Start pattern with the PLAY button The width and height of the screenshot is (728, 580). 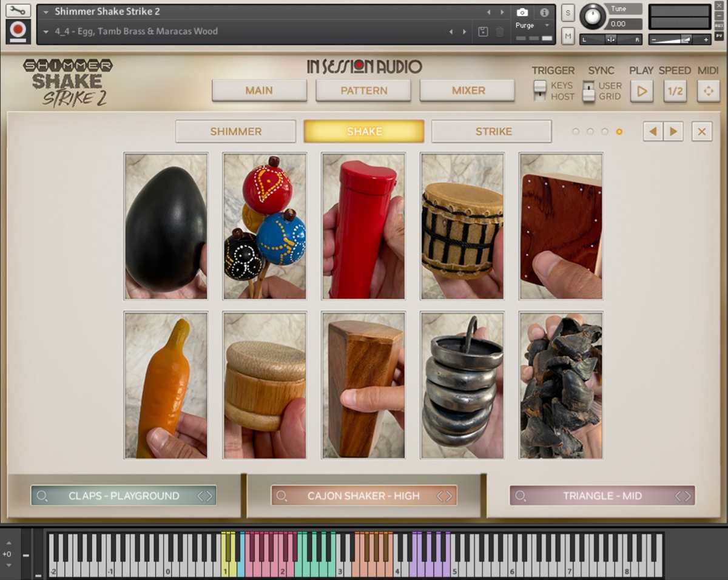641,92
